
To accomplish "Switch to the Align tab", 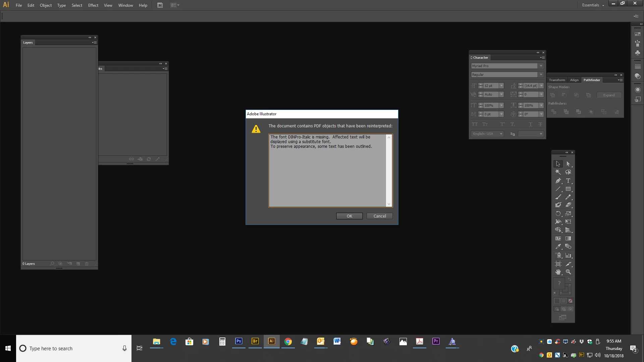I will point(574,80).
